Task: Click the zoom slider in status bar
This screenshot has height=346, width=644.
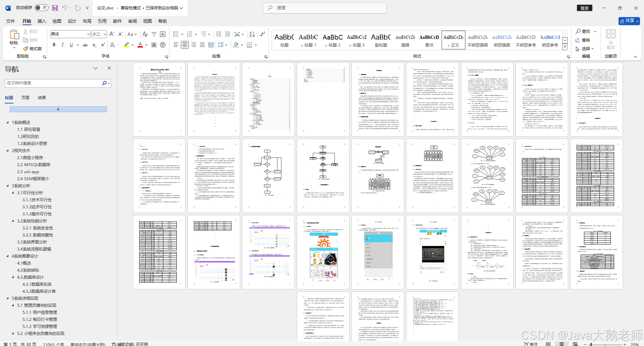Action: tap(605, 344)
